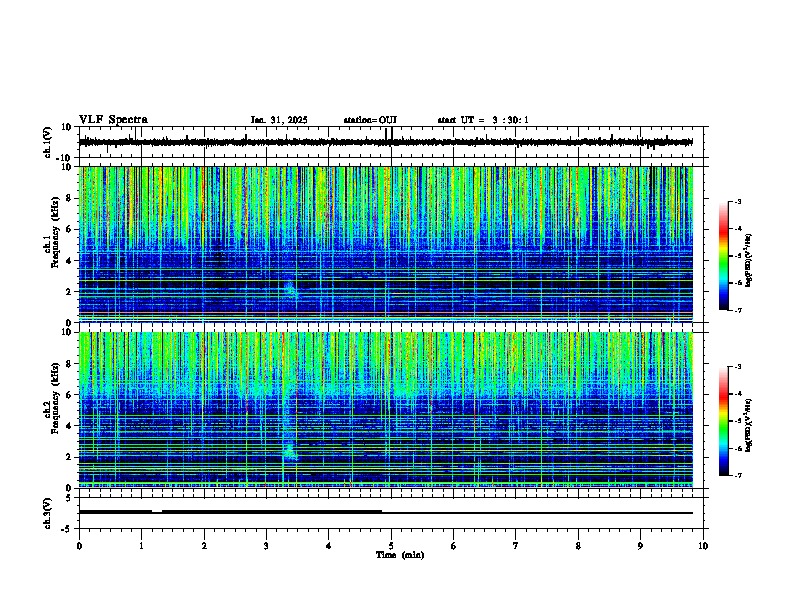Select the "start UT = 3:30:1" text
792x612 pixels.
coord(483,120)
